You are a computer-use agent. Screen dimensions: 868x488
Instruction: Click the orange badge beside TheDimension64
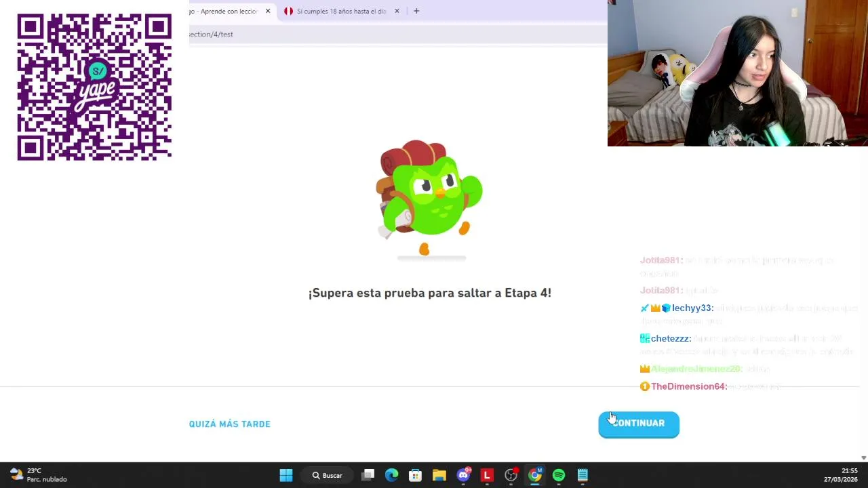pos(644,386)
